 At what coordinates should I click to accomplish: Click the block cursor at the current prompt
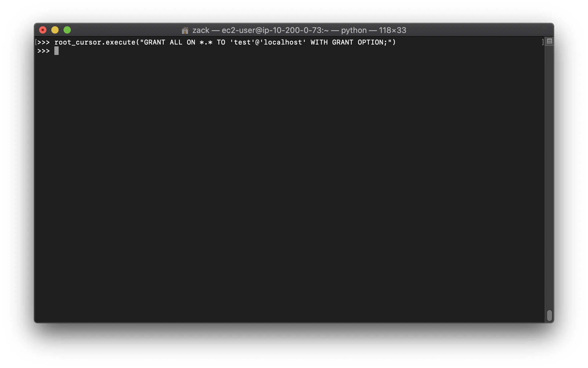click(56, 51)
